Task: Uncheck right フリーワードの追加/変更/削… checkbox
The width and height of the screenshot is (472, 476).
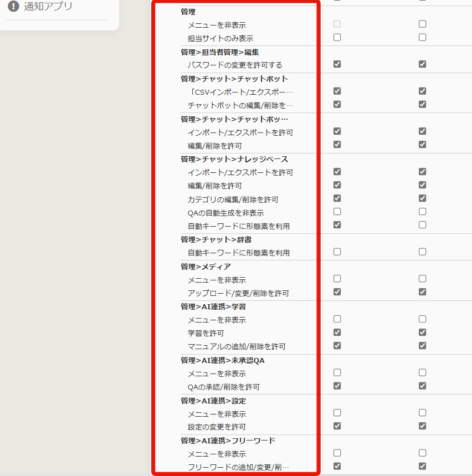Action: [422, 467]
